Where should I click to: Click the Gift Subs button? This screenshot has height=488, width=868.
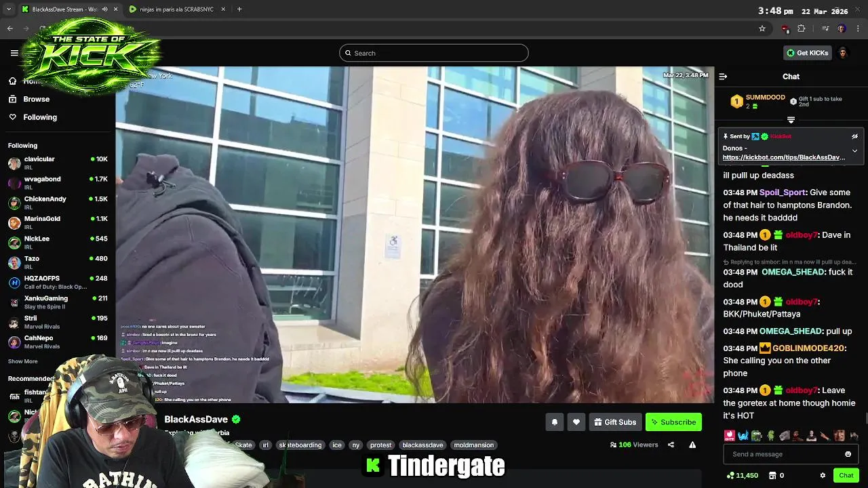[616, 422]
